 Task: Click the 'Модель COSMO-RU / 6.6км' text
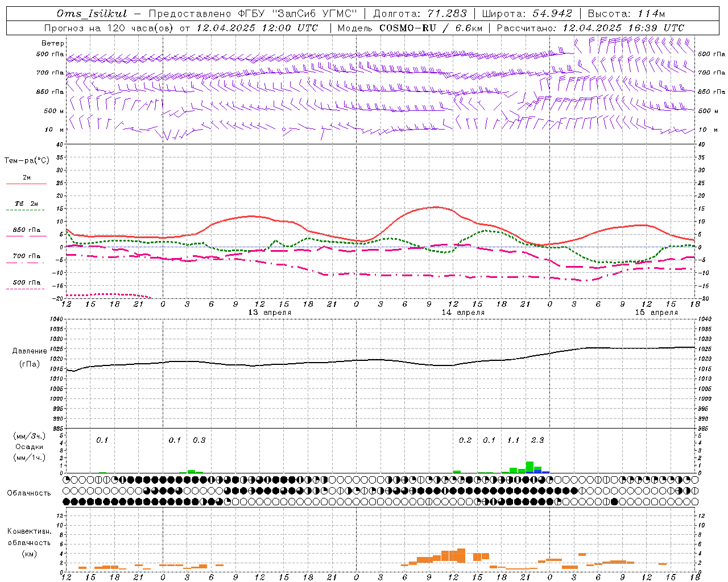(x=410, y=28)
